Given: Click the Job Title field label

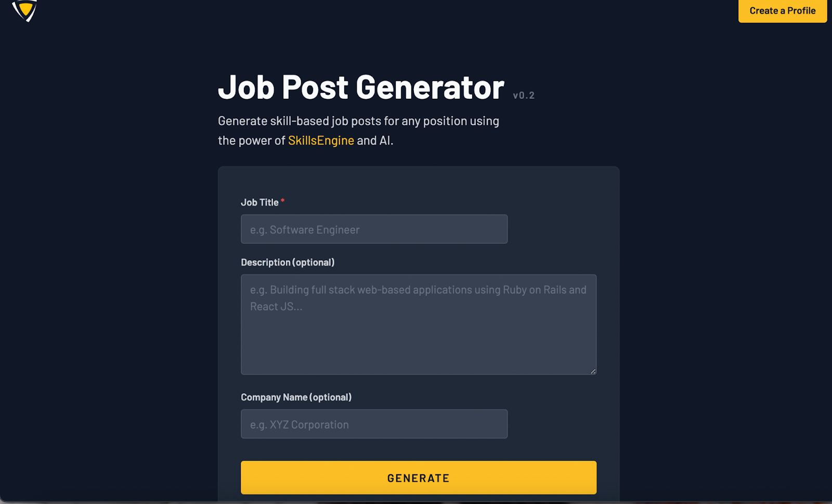Looking at the screenshot, I should (259, 203).
